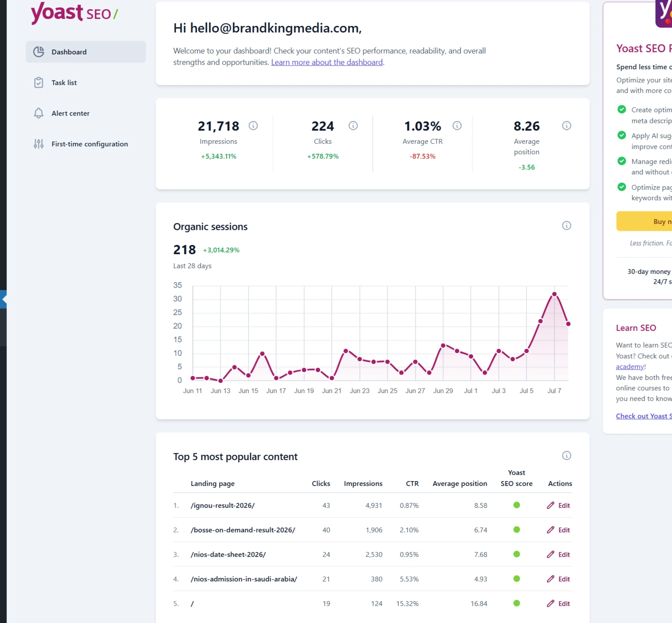Click the 16.84 average position cell
Screen dimensions: 672x623
[x=479, y=604]
